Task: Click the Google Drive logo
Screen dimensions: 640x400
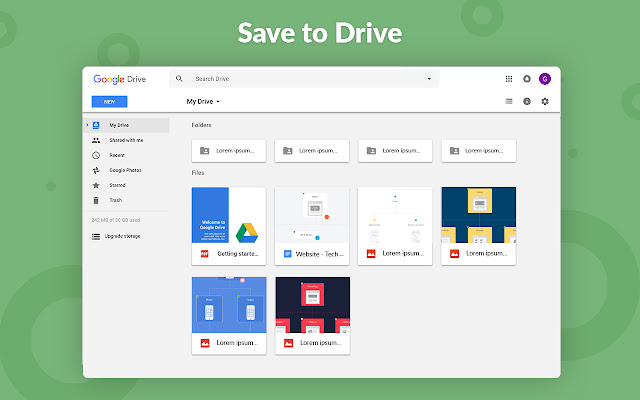Action: tap(120, 79)
